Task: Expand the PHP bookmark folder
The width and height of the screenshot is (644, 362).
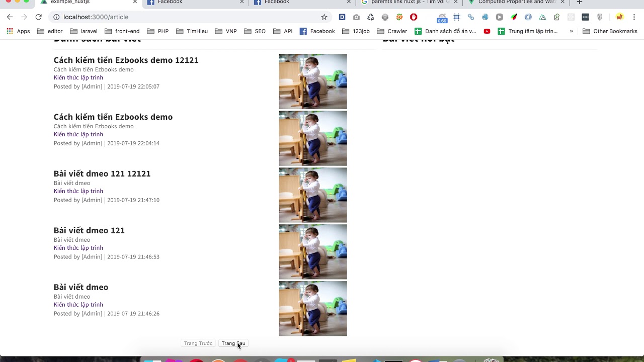Action: (158, 31)
